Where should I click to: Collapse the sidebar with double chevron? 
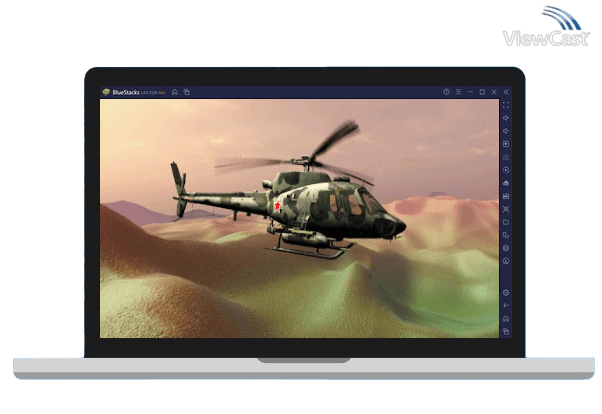506,92
